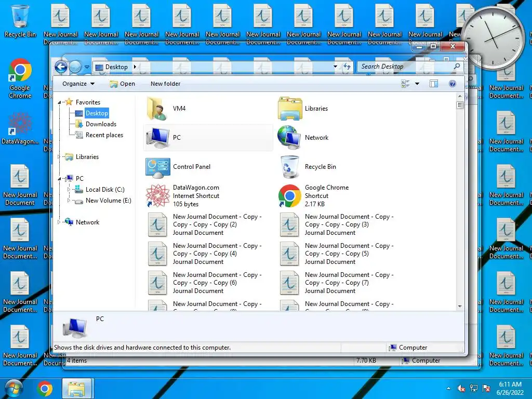Select journal document icon Copy (3)

[x=289, y=224]
